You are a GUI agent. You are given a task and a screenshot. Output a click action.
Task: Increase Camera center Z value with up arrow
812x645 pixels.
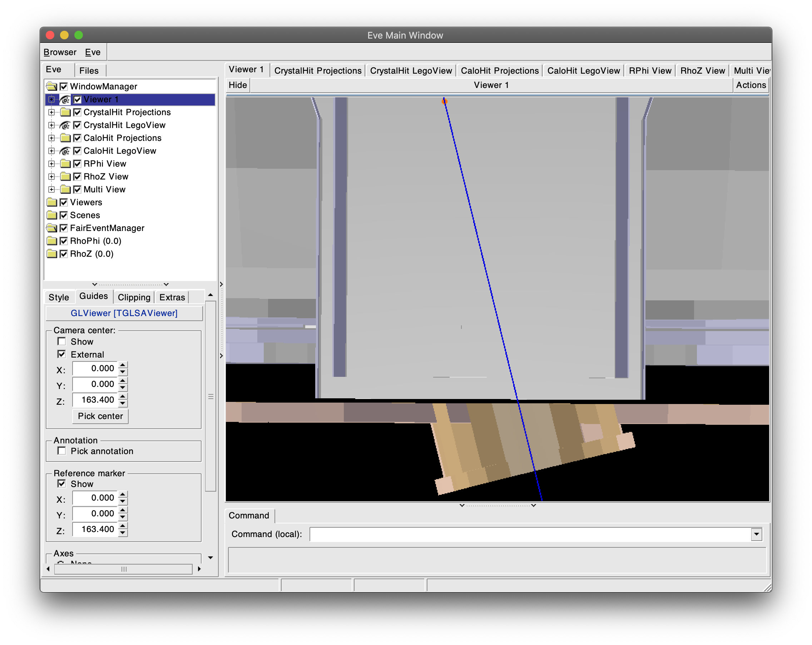point(123,397)
